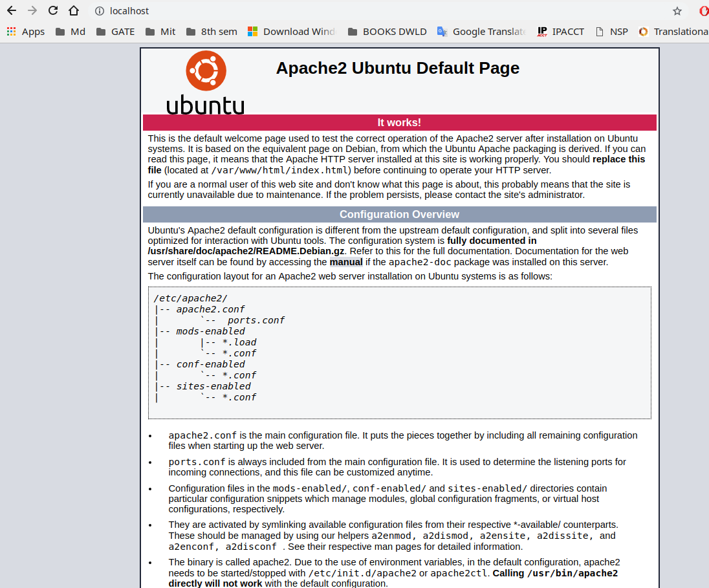Image resolution: width=709 pixels, height=588 pixels.
Task: Click the It works! banner
Action: click(x=399, y=122)
